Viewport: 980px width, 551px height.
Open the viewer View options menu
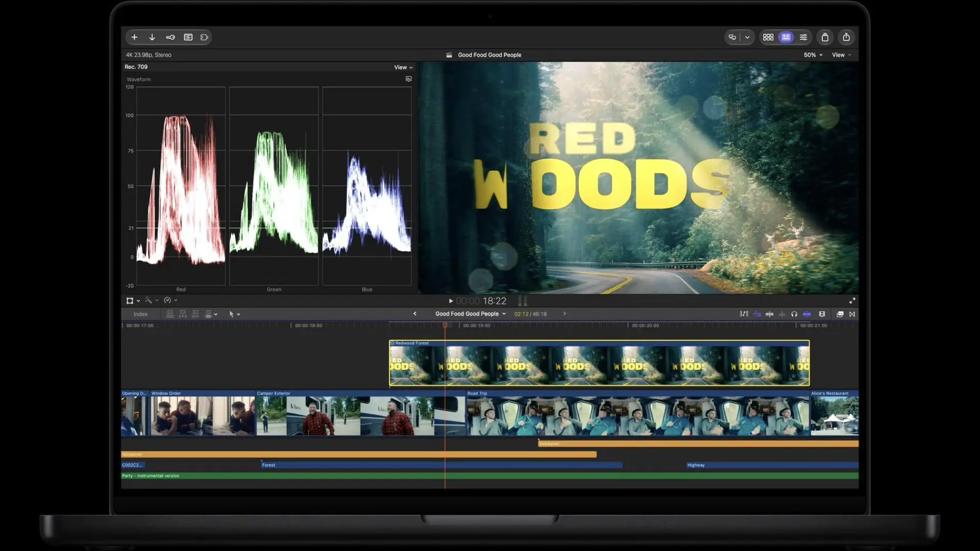(842, 55)
